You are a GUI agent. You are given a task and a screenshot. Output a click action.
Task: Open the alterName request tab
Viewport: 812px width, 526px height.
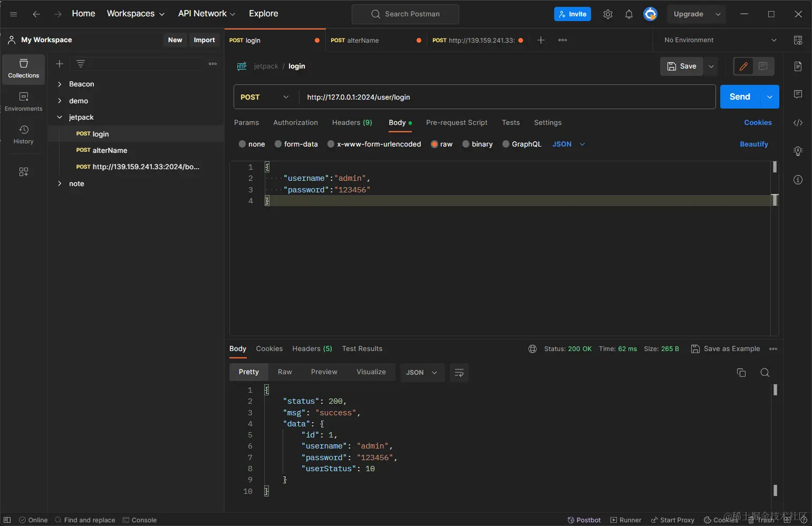point(375,40)
